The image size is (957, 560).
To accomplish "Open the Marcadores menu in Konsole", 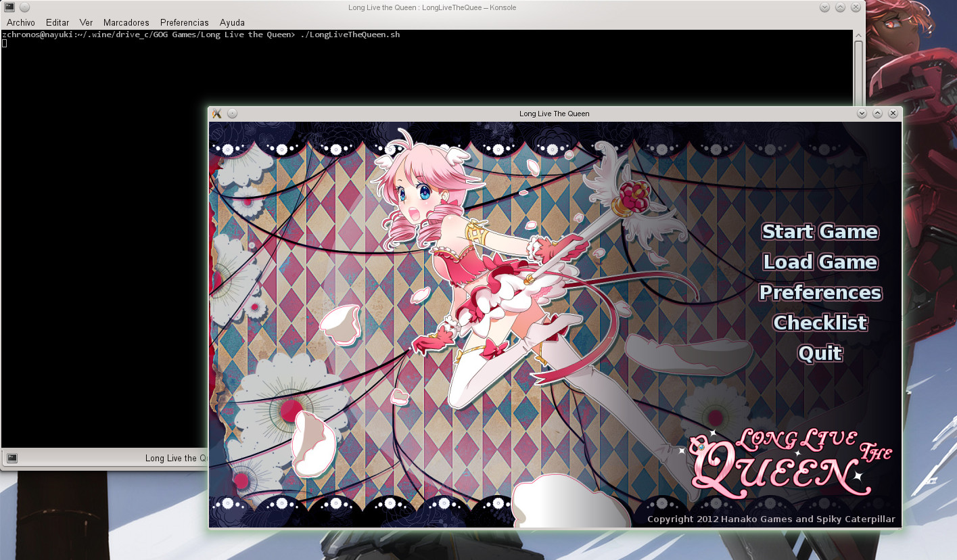I will 126,22.
